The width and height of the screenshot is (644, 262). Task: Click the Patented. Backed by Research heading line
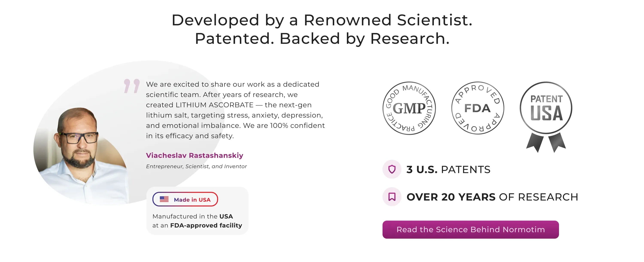point(322,38)
